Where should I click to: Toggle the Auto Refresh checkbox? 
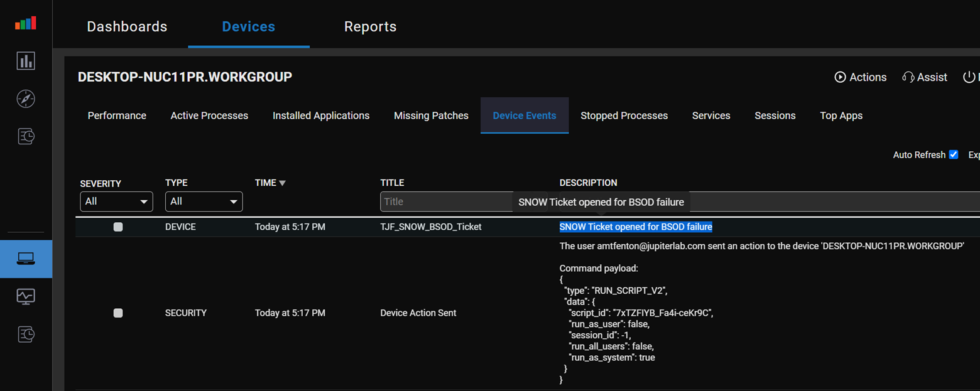(954, 154)
